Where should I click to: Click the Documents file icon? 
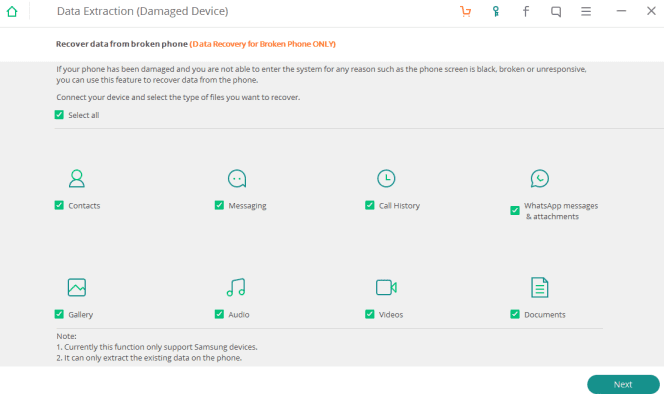pyautogui.click(x=540, y=287)
